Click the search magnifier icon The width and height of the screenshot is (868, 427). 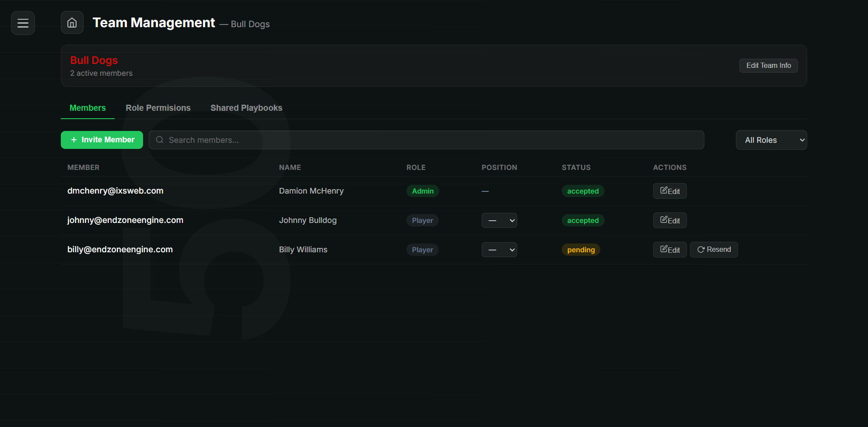click(x=160, y=140)
